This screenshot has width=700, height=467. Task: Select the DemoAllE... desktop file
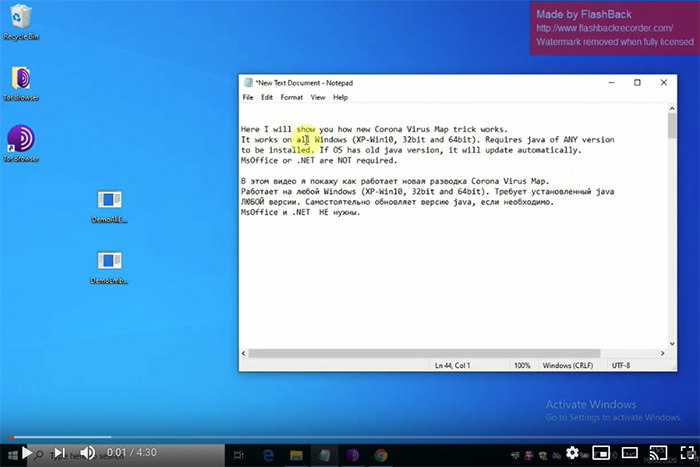tap(109, 206)
